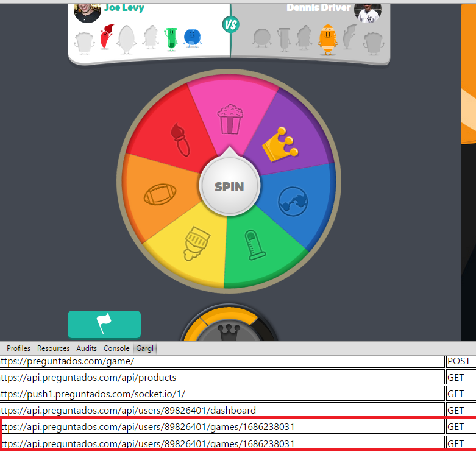The width and height of the screenshot is (476, 452).
Task: Select the users dashboard request row
Action: point(222,411)
